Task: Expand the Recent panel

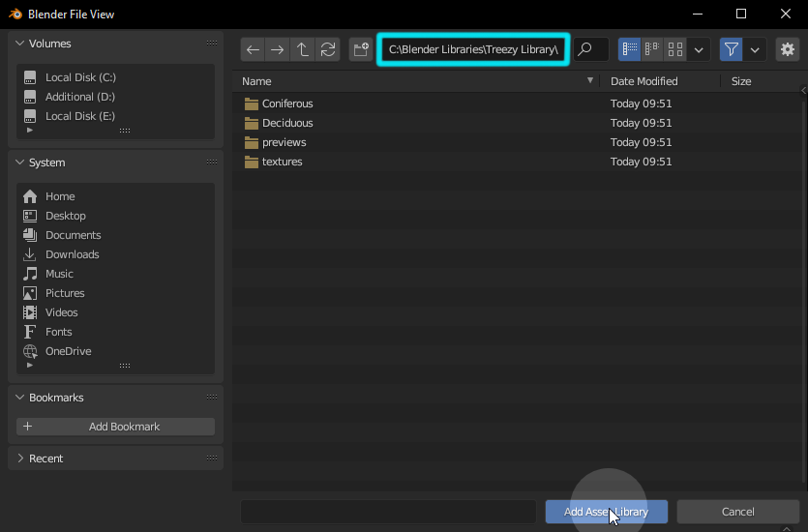Action: 21,458
